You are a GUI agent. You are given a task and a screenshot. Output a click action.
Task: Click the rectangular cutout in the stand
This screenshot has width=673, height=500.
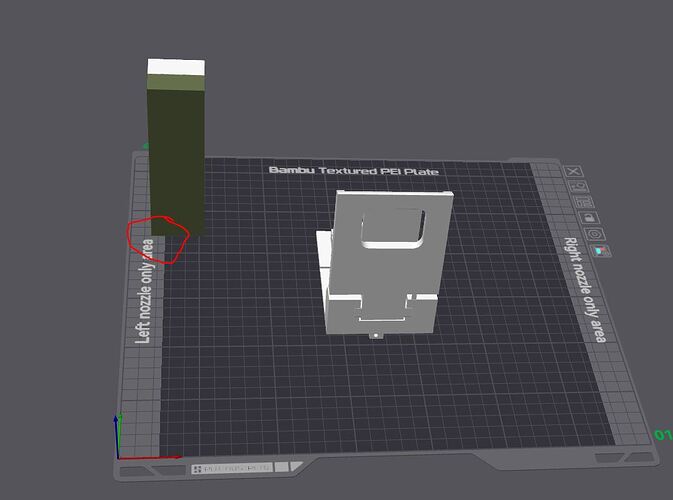393,228
